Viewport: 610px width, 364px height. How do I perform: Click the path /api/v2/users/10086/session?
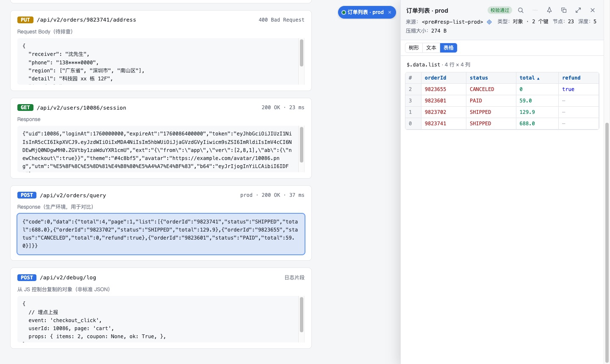pos(82,108)
